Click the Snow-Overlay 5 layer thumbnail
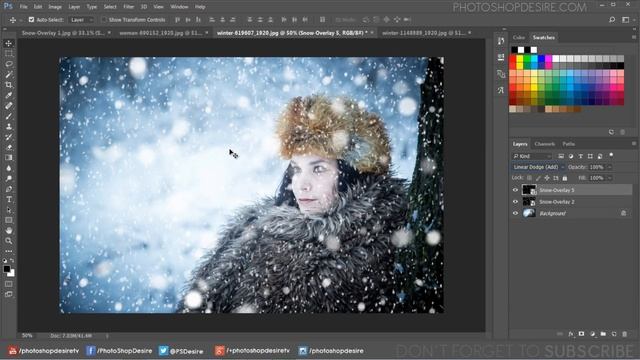Viewport: 640px width, 360px height. pyautogui.click(x=529, y=190)
